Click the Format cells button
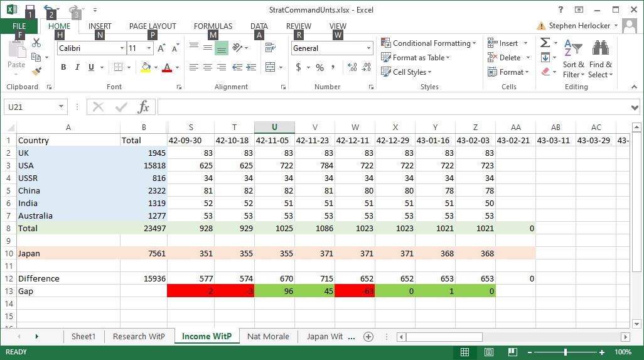The image size is (644, 360). (508, 72)
